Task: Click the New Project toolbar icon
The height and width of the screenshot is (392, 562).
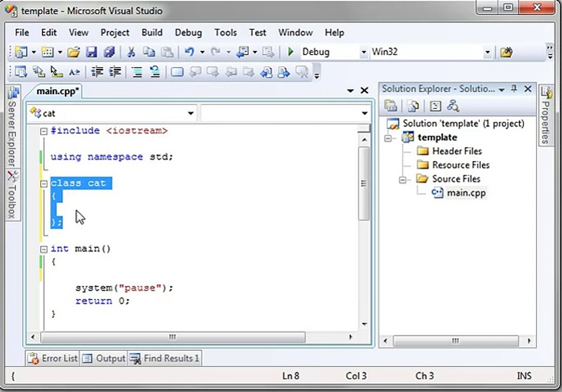Action: pos(21,52)
